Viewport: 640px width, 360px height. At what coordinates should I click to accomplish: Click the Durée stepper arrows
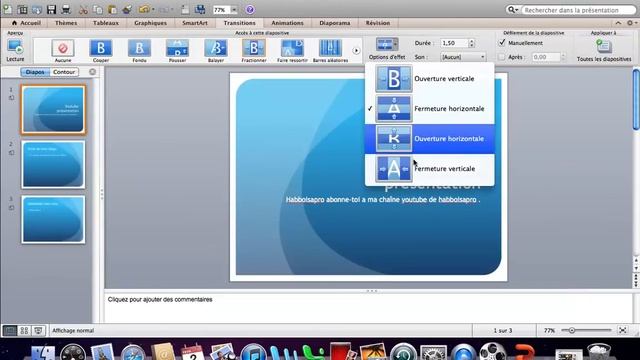[472, 43]
